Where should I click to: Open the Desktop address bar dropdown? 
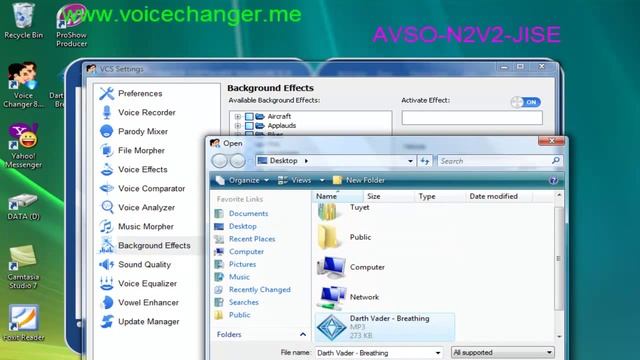point(410,161)
